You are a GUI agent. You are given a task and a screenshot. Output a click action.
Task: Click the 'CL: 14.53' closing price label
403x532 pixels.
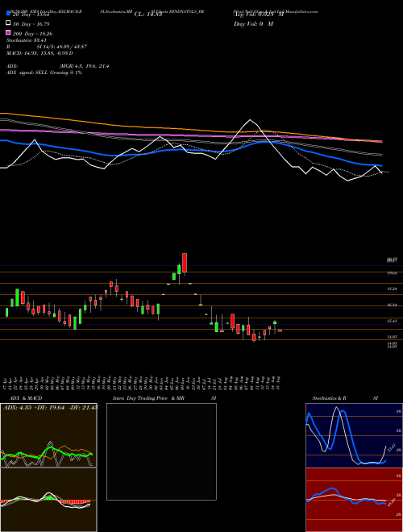tap(150, 15)
